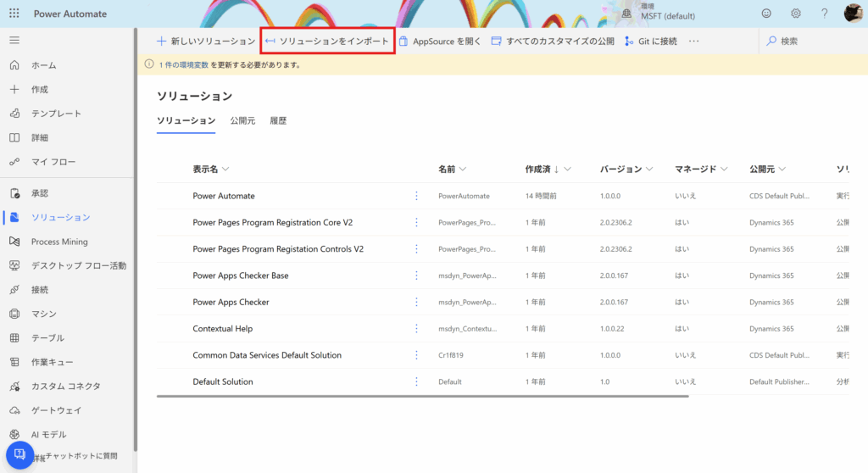Viewport: 868px width, 473px height.
Task: Open ゲートウェイ in the sidebar
Action: point(56,410)
